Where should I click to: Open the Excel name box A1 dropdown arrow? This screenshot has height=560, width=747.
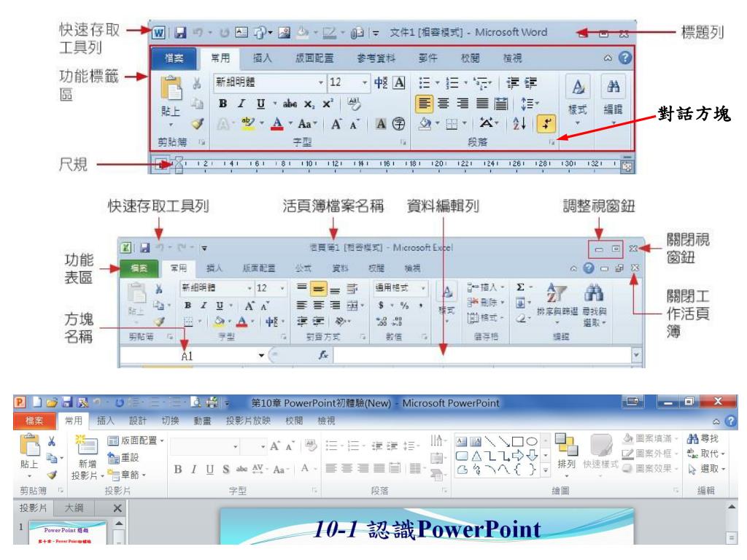261,355
